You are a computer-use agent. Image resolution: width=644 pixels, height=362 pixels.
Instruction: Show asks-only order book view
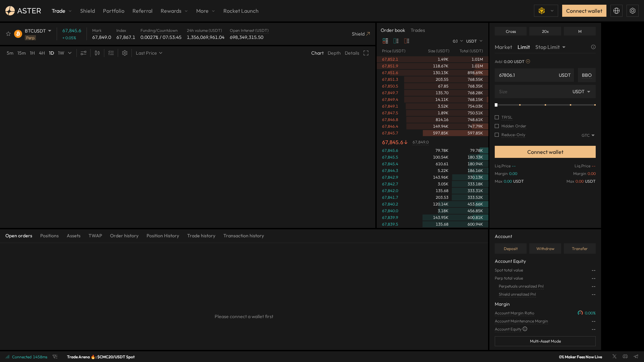(x=407, y=41)
